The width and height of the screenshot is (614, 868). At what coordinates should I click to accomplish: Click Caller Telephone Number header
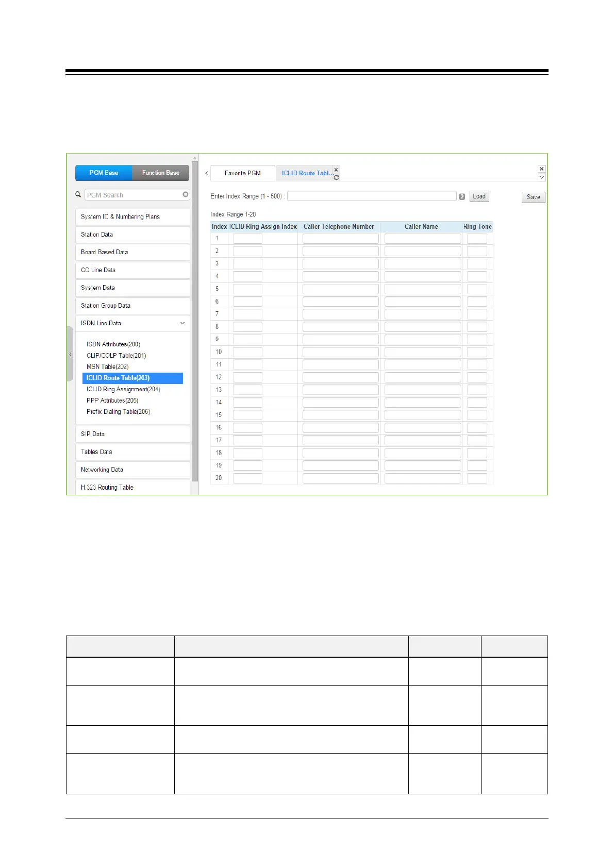pyautogui.click(x=339, y=227)
